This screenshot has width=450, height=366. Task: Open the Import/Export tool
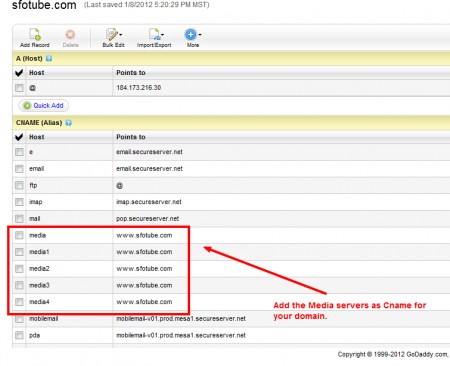pos(154,34)
